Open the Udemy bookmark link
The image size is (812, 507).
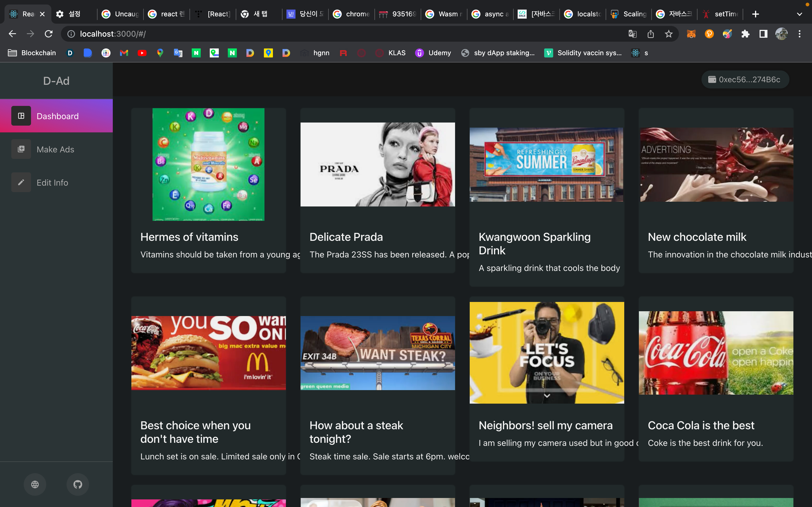click(x=433, y=53)
